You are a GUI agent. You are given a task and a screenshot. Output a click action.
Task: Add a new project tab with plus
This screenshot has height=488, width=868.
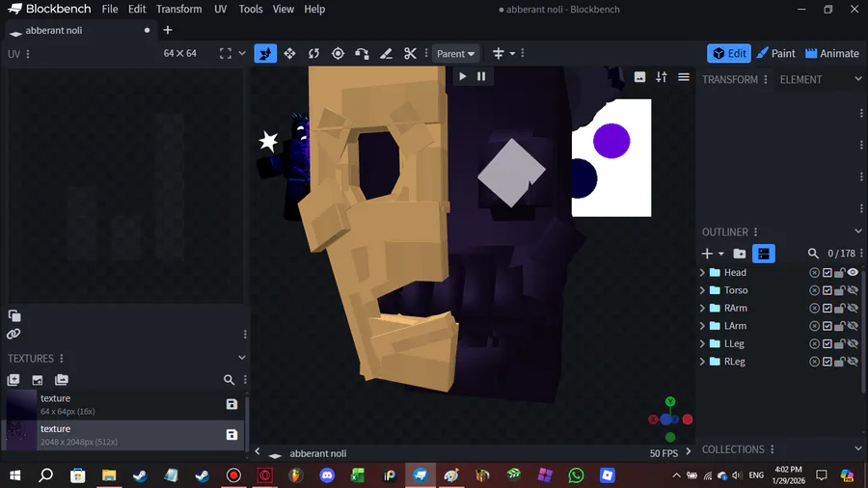tap(168, 31)
